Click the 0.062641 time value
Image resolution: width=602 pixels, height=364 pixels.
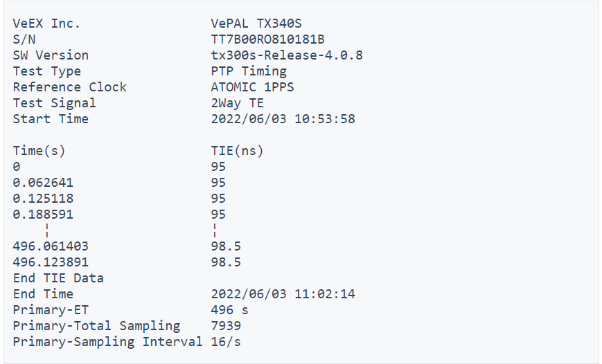pos(43,183)
